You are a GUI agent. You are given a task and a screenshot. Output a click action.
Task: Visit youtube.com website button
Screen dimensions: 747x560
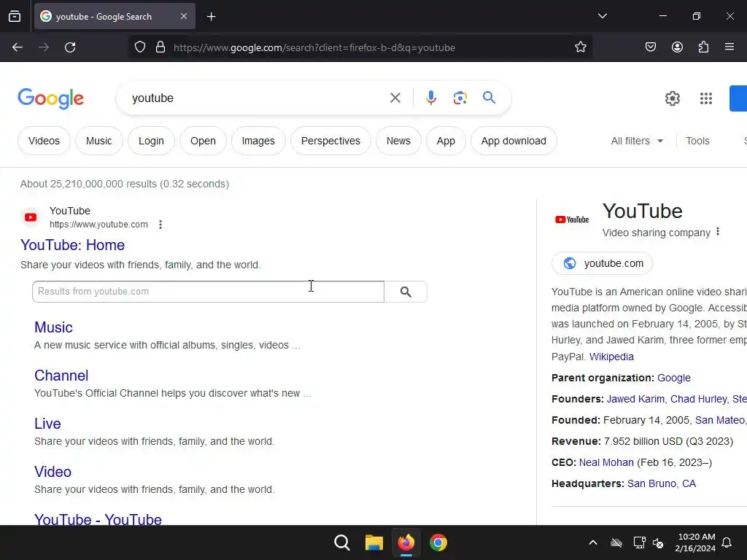point(602,263)
